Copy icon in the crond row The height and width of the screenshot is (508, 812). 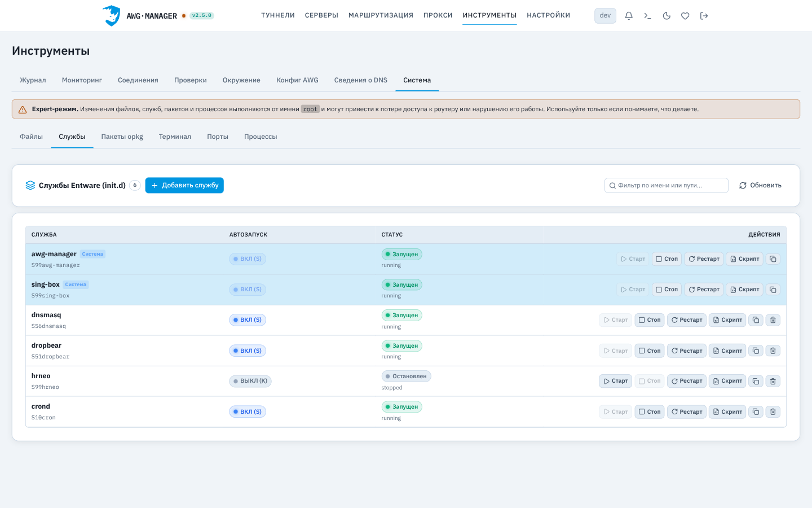pos(756,411)
